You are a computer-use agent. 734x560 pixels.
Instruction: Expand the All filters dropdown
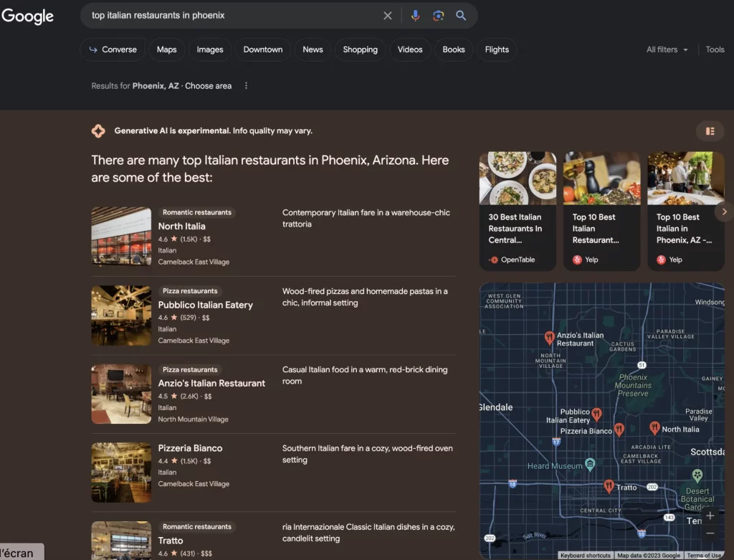coord(667,49)
